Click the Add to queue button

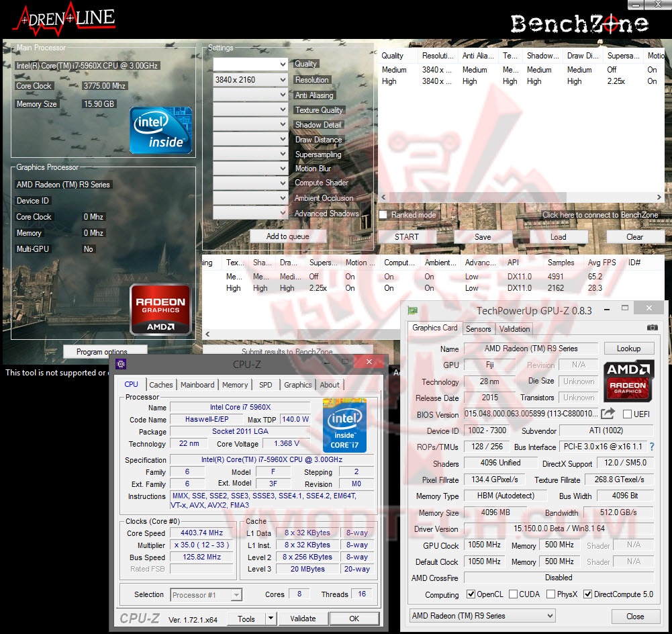coord(287,236)
